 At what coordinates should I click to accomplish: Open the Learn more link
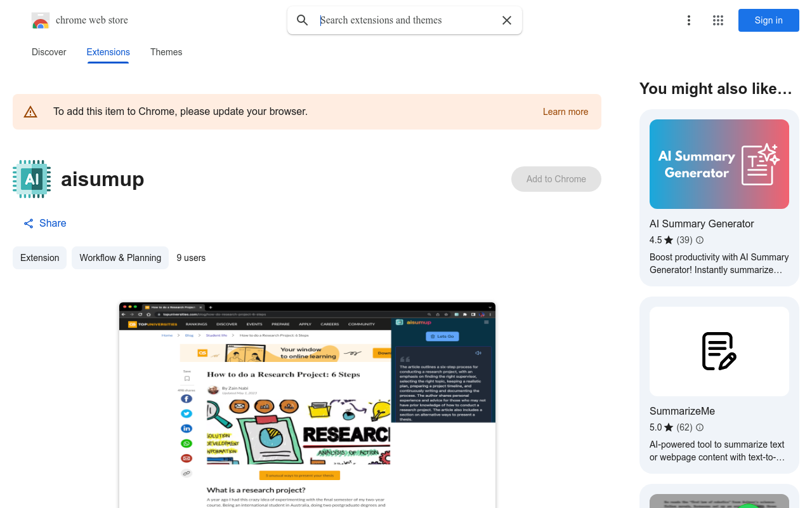pos(565,112)
